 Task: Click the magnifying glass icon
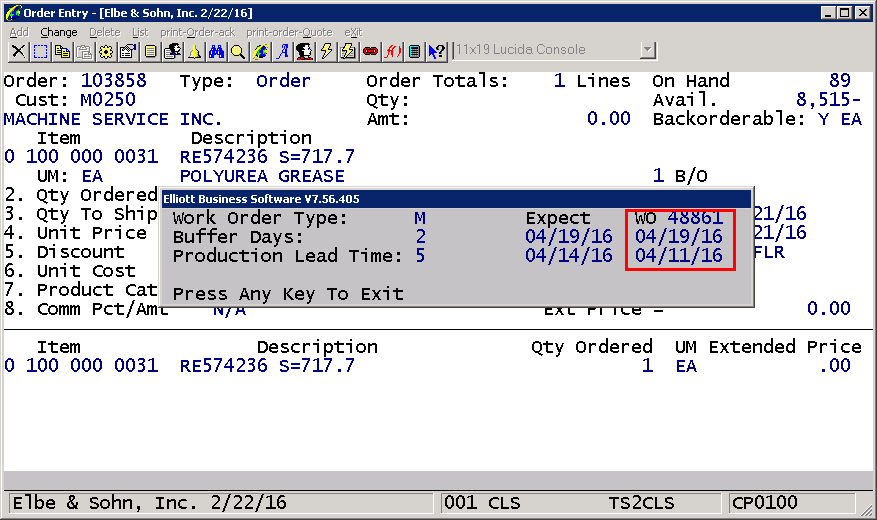(238, 51)
